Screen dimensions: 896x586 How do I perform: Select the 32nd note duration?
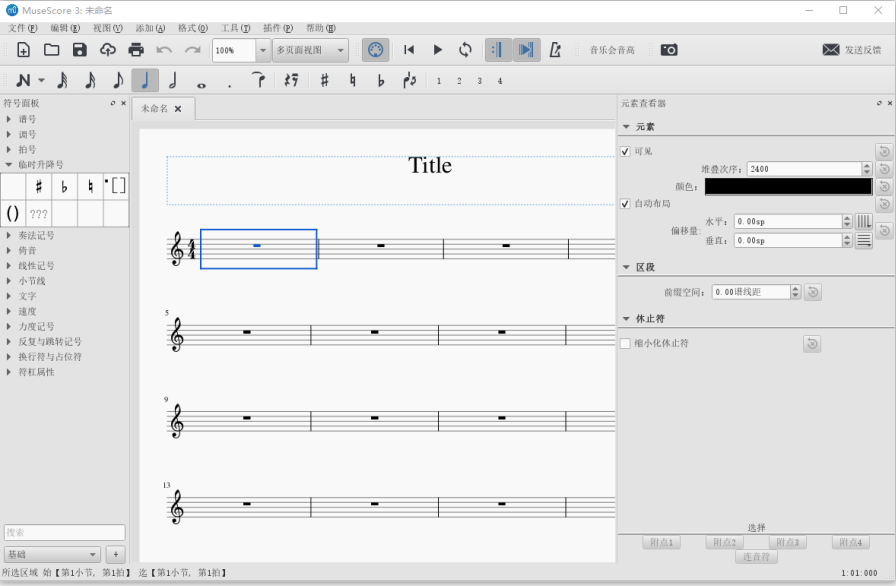pos(62,81)
